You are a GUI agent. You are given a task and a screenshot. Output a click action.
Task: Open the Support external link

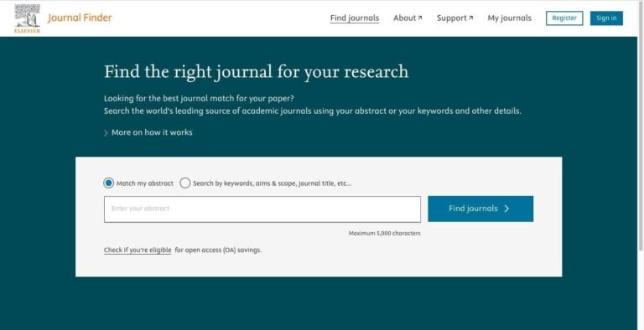(454, 18)
